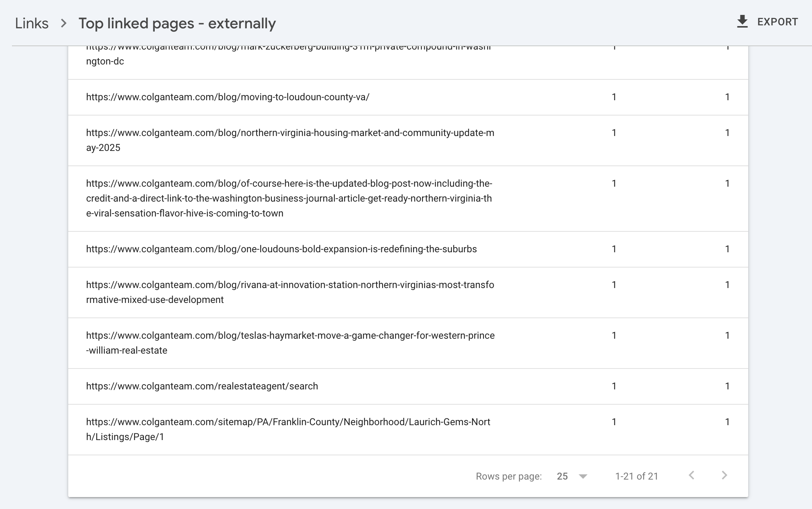Click the 1-21 of 21 pagination text
The width and height of the screenshot is (812, 509).
636,476
